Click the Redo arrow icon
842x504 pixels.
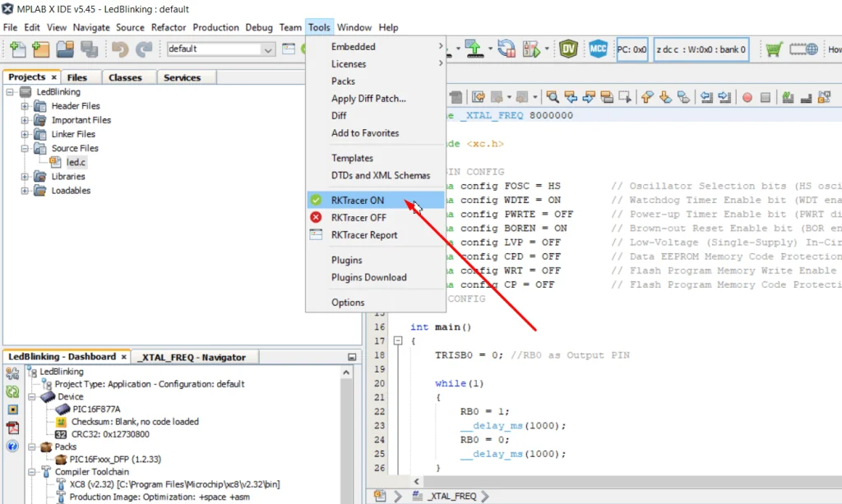tap(144, 49)
